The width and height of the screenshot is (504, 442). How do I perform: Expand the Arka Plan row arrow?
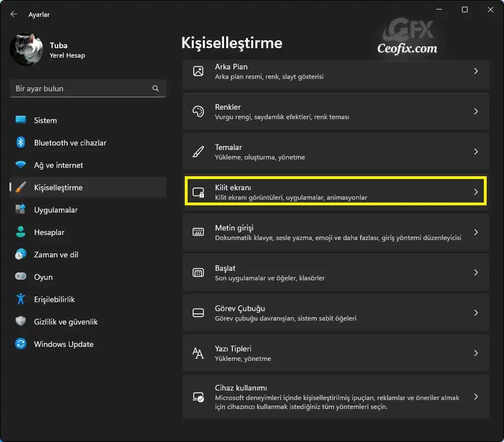click(x=475, y=71)
